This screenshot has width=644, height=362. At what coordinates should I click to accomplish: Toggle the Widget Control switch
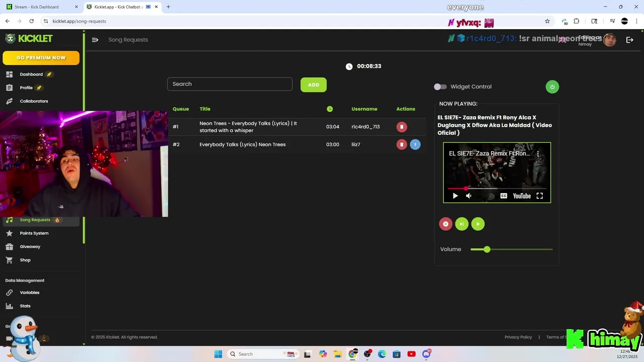(440, 86)
